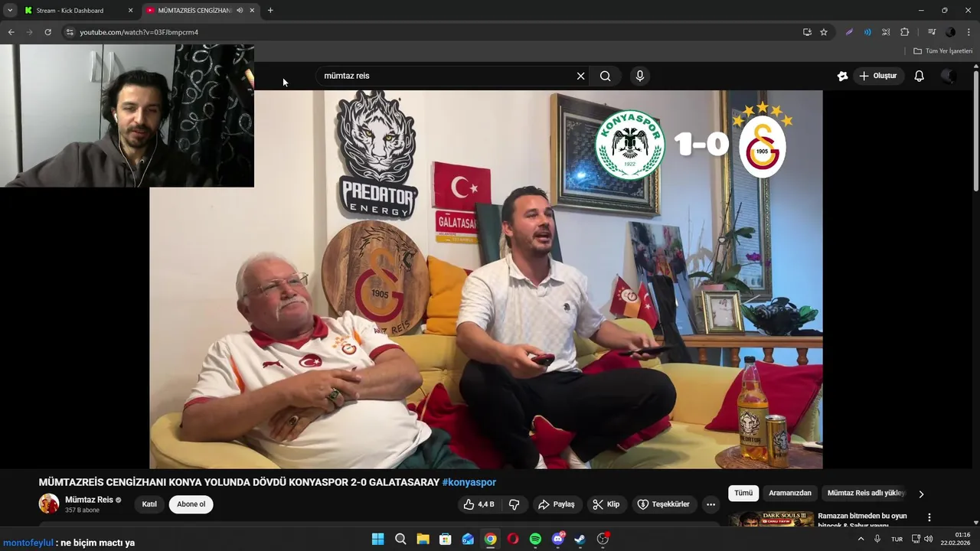Start voice search with the microphone icon
This screenshot has width=980, height=551.
[x=639, y=76]
